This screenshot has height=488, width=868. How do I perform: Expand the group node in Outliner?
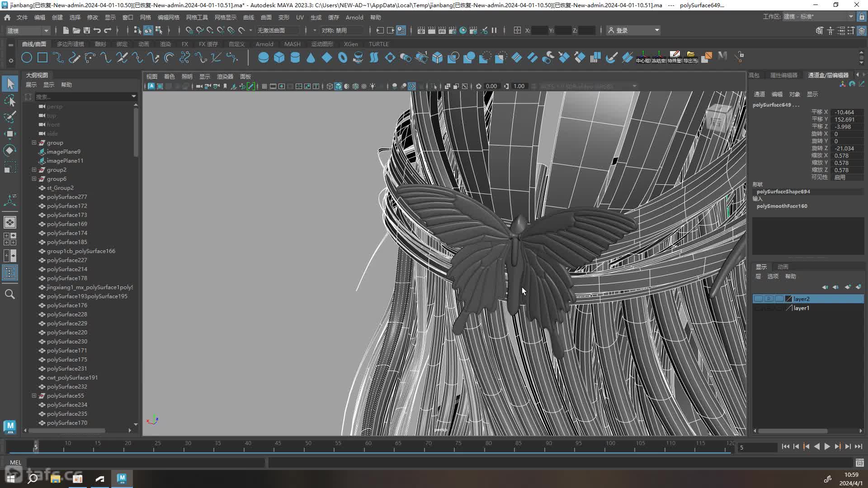pos(34,142)
